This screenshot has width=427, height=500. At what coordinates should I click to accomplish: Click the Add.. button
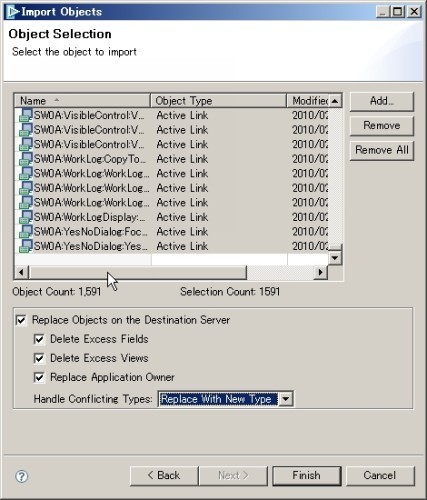point(382,101)
